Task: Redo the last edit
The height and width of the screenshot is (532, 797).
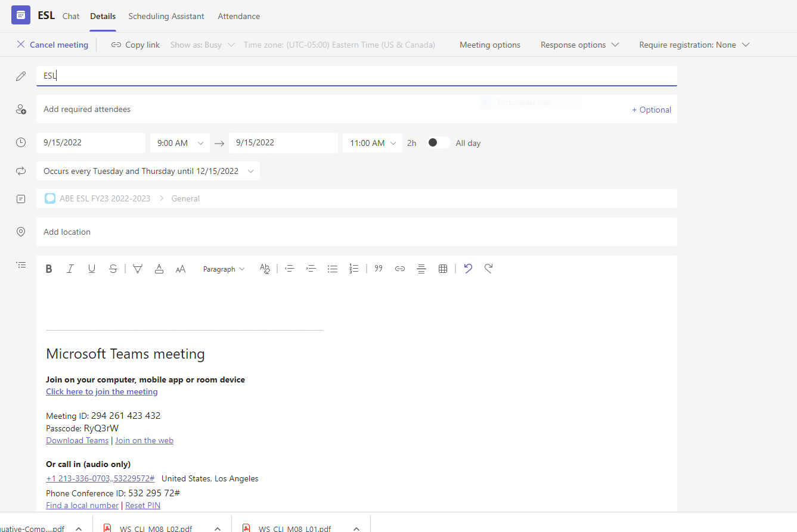Action: (488, 269)
